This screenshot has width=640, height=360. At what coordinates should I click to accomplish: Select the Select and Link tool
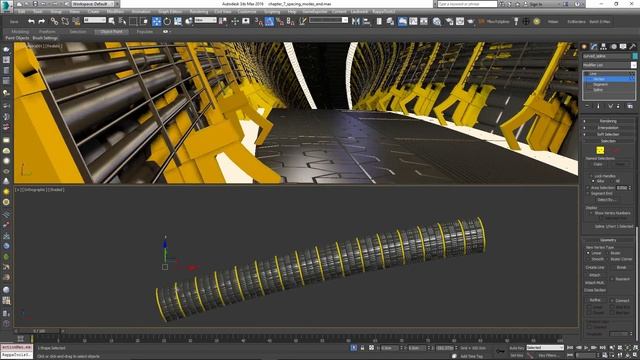(x=54, y=21)
